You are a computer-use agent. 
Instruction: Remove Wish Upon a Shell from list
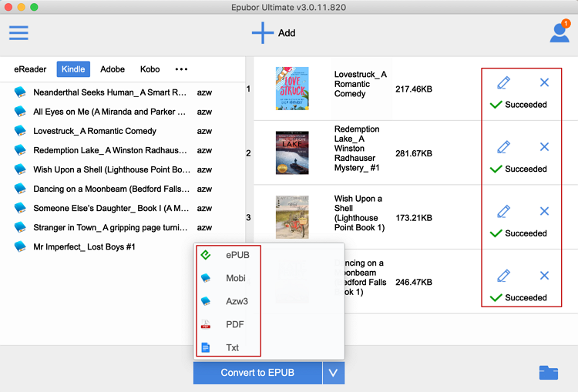[544, 211]
